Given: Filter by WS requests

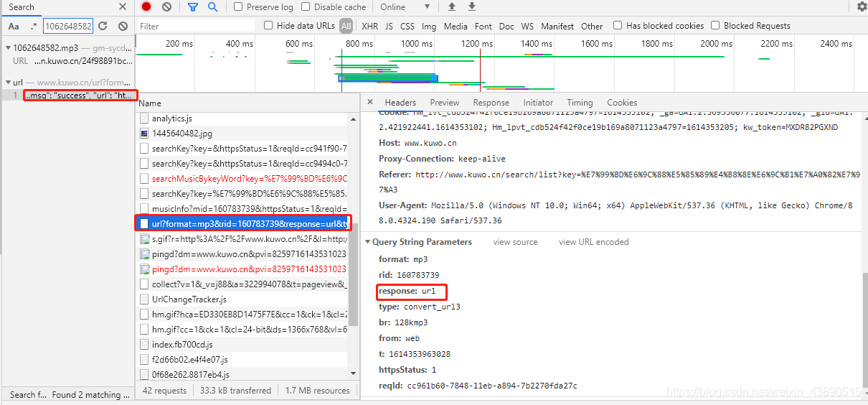Looking at the screenshot, I should [x=527, y=26].
